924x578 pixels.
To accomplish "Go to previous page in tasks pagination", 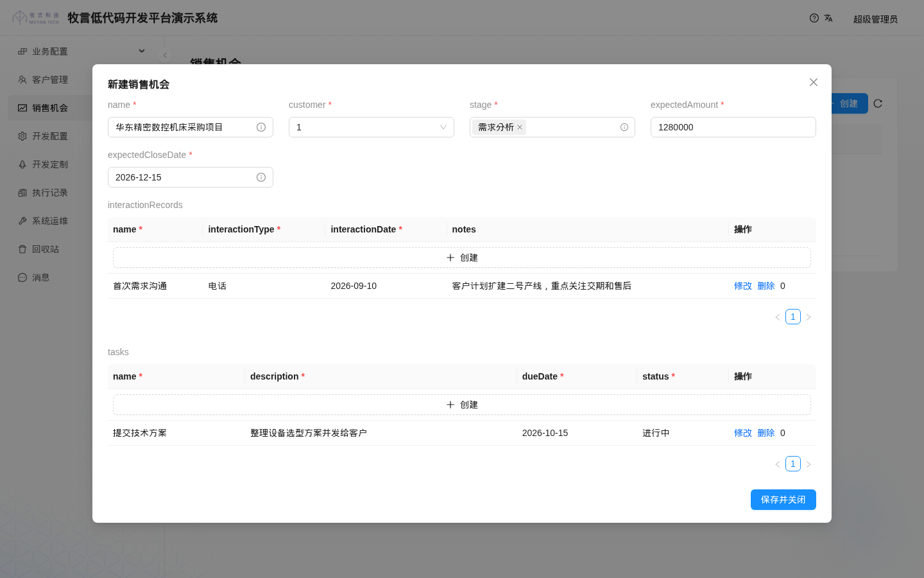I will coord(778,464).
